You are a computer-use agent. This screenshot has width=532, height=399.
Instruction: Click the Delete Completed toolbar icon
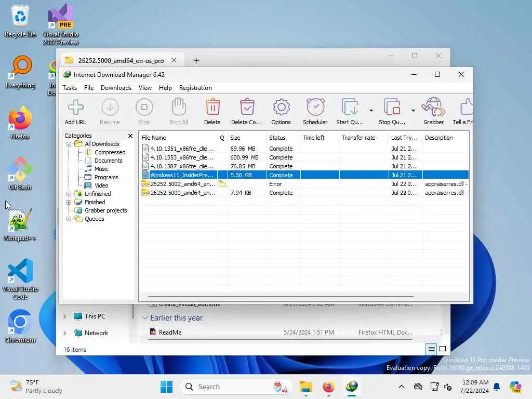pos(247,108)
